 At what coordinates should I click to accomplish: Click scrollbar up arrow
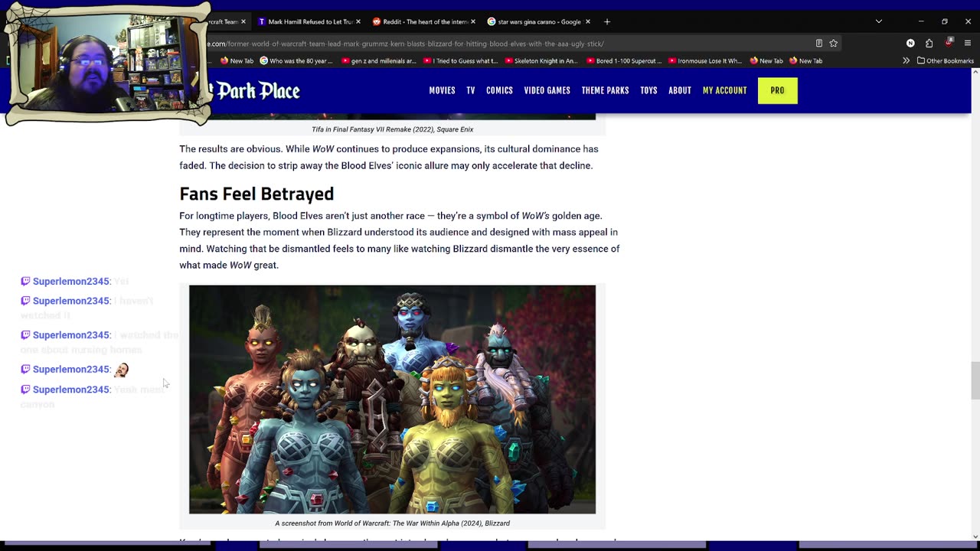[975, 72]
